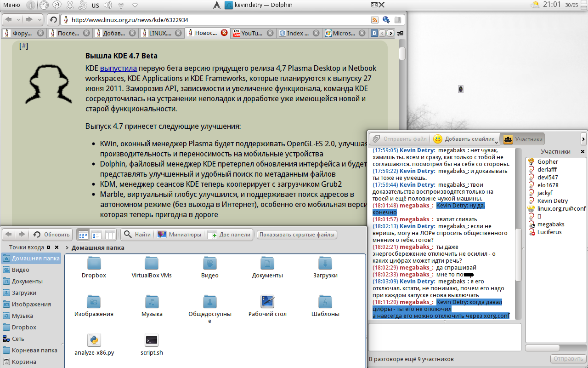This screenshot has width=588, height=368.
Task: Switch to the YouTu... tab
Action: click(252, 33)
